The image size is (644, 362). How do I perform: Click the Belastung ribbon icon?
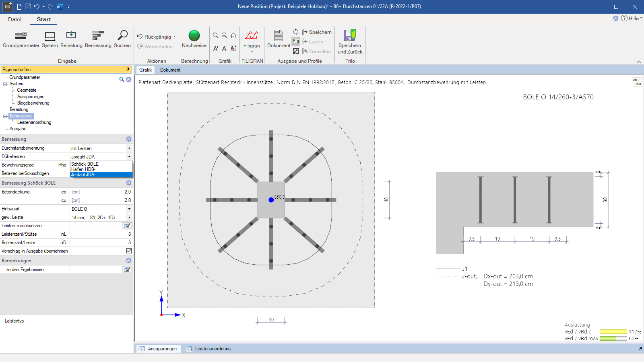pos(71,39)
